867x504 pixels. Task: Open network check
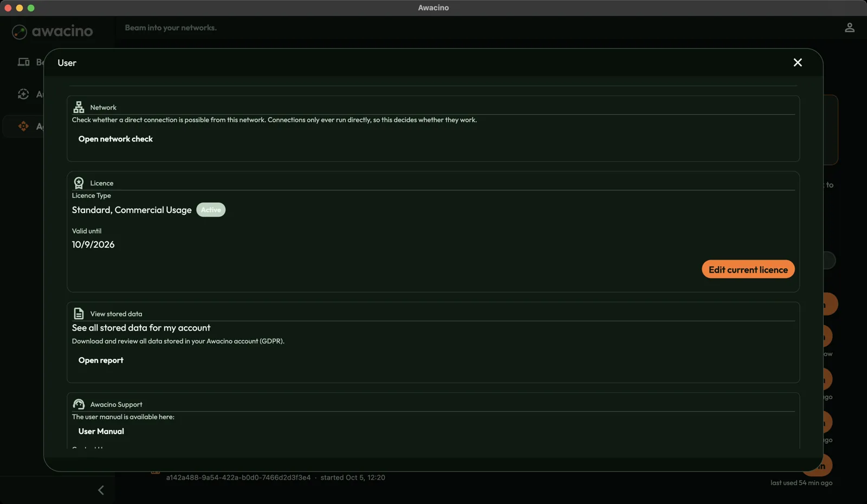coord(115,139)
